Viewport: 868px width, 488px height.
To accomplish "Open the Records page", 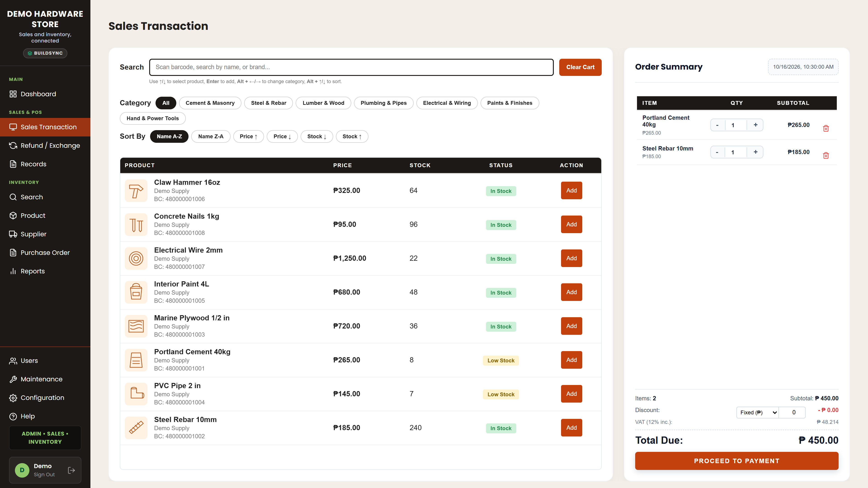I will [x=45, y=164].
